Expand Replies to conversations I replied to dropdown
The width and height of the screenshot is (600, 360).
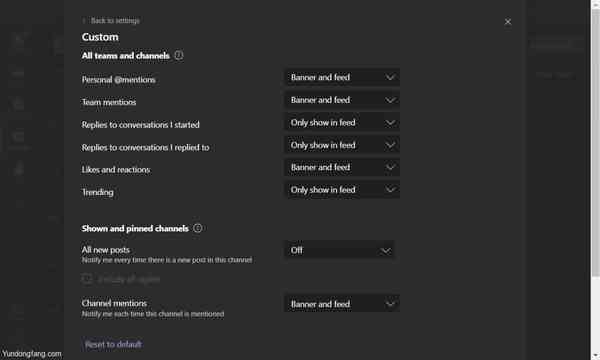point(342,145)
